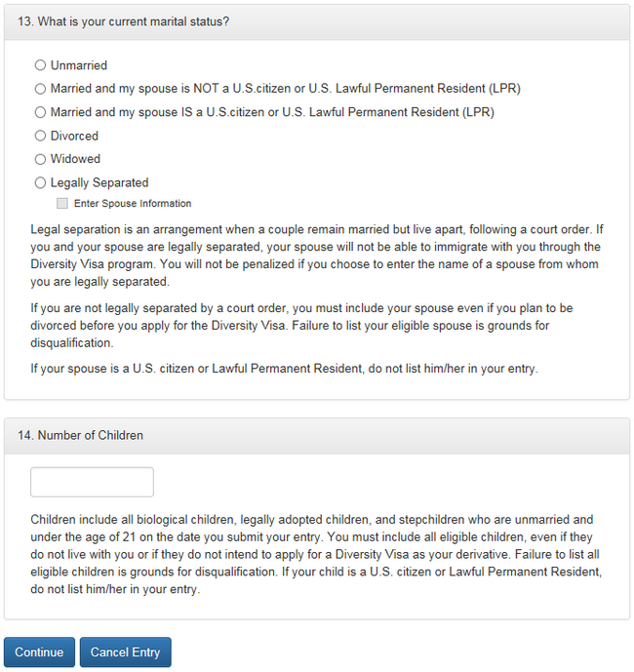Click the Cancel Entry button

click(125, 652)
